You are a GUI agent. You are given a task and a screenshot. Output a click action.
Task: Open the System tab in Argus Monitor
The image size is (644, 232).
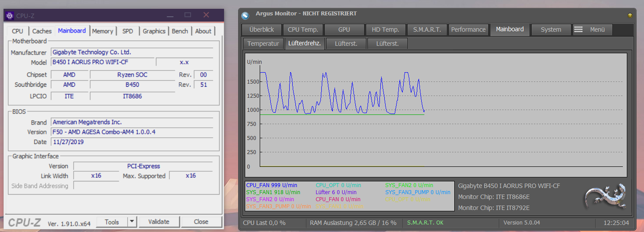[x=551, y=29]
